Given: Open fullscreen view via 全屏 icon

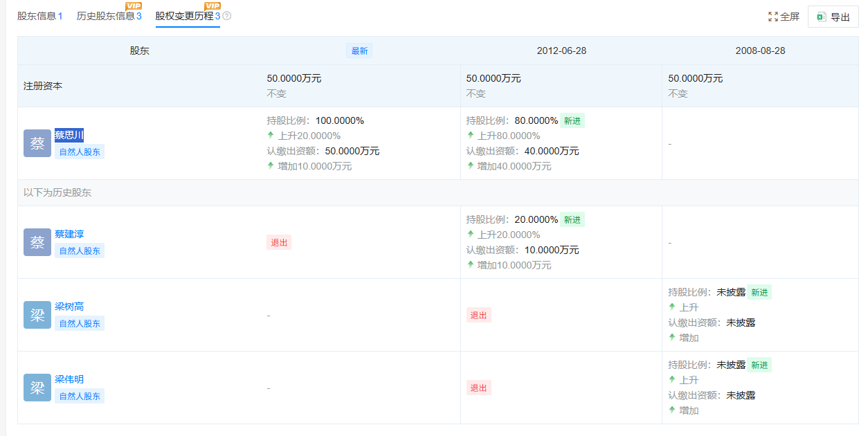Looking at the screenshot, I should (x=773, y=16).
